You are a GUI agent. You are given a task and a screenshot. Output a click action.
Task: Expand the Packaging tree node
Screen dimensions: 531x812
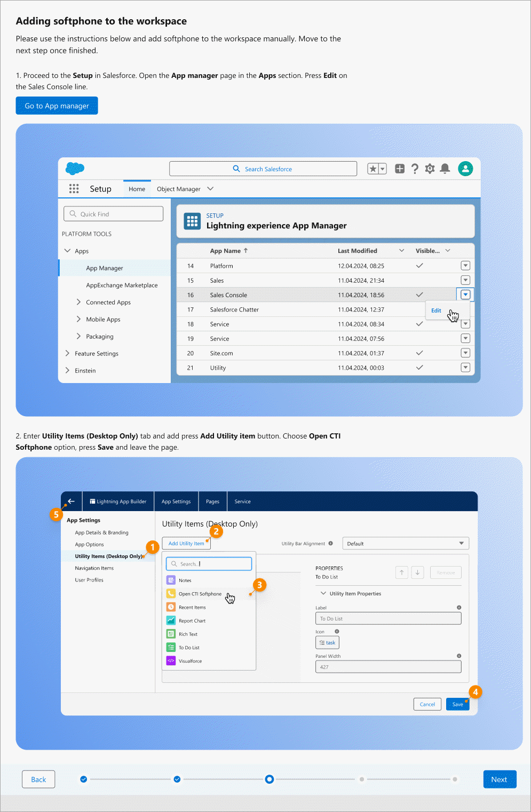[x=78, y=336]
